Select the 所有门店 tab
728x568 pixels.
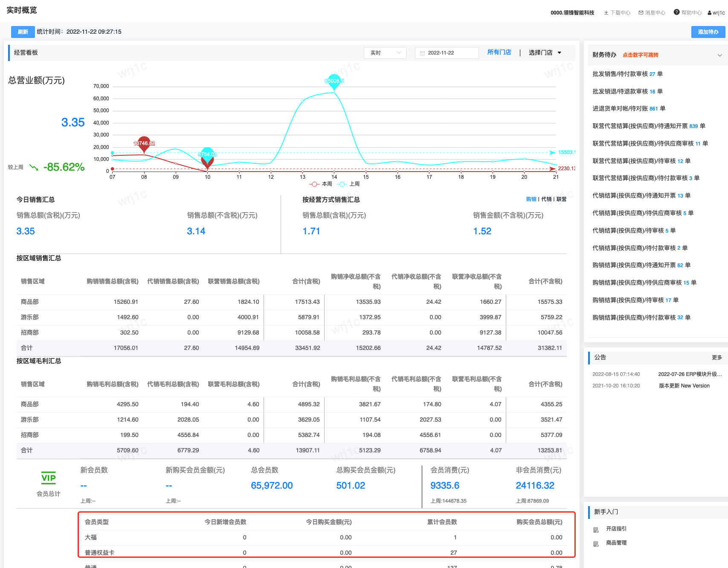pos(499,52)
